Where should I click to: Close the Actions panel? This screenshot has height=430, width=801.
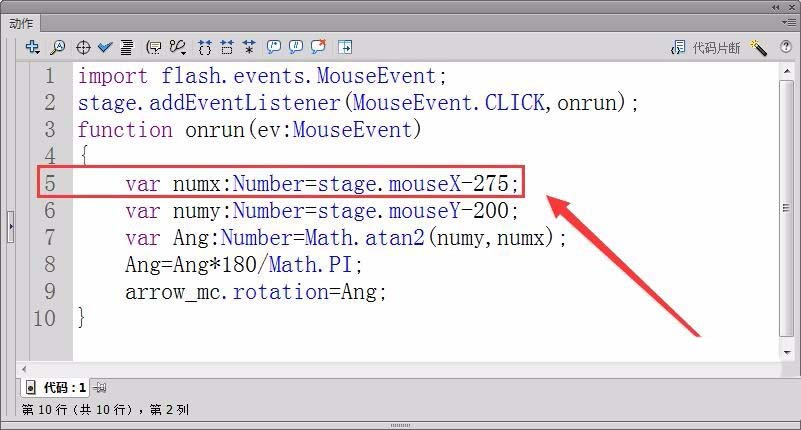click(x=792, y=7)
